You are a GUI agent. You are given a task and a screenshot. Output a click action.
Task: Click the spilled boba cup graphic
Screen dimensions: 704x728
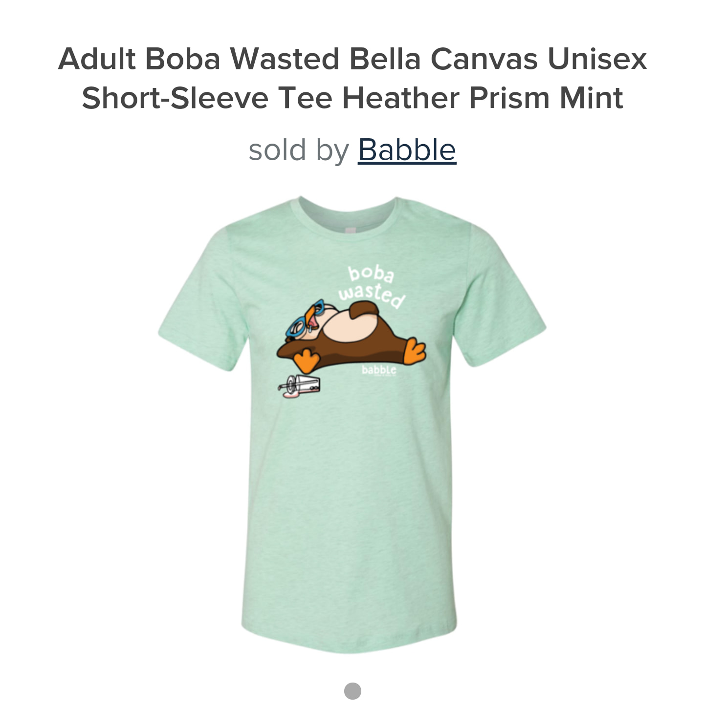click(299, 387)
